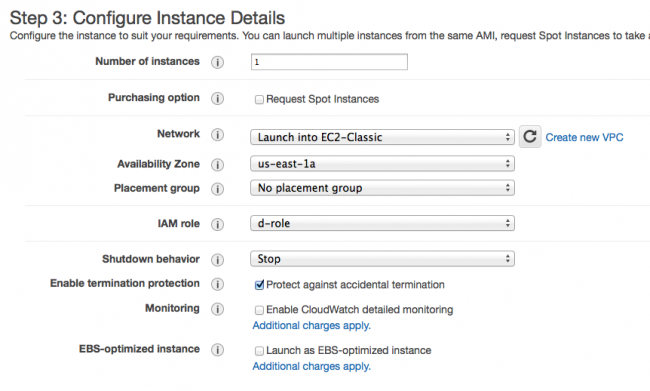Image resolution: width=650 pixels, height=391 pixels.
Task: Tick Launch as EBS-optimized instance
Action: [x=259, y=351]
